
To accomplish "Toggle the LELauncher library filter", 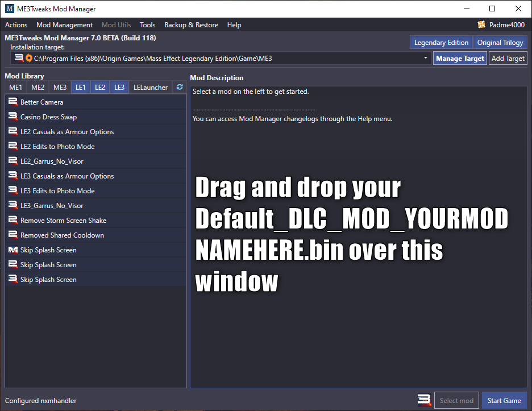I will (x=151, y=87).
